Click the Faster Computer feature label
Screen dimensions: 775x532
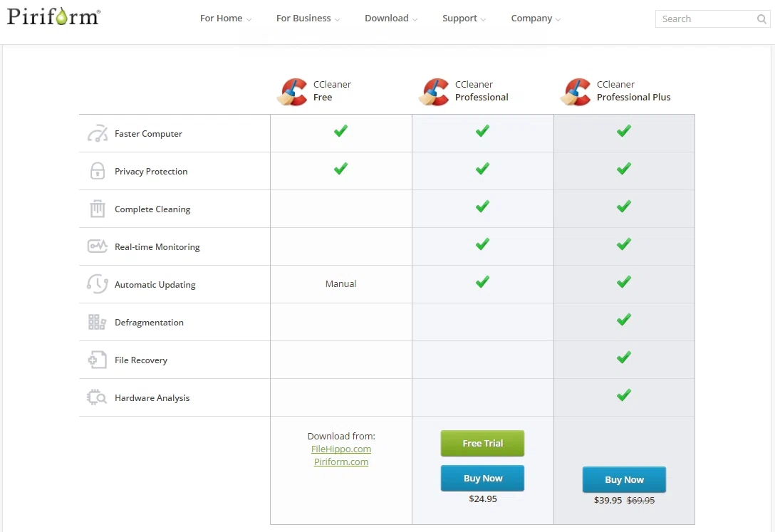(x=148, y=134)
